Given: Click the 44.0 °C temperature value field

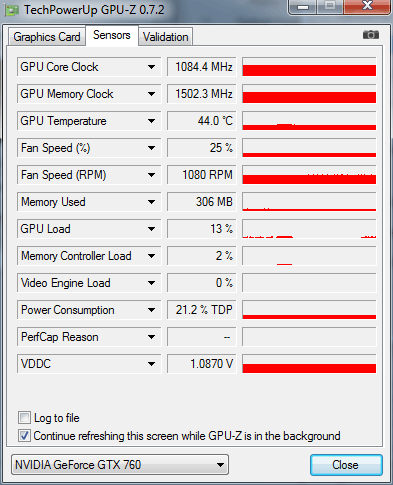Looking at the screenshot, I should [x=202, y=121].
